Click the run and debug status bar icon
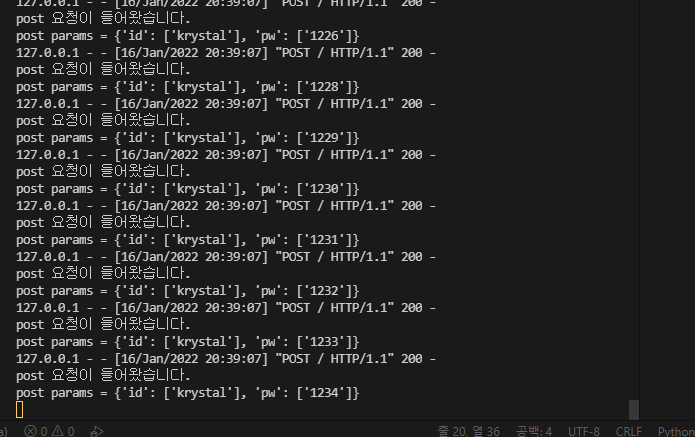 tap(97, 431)
